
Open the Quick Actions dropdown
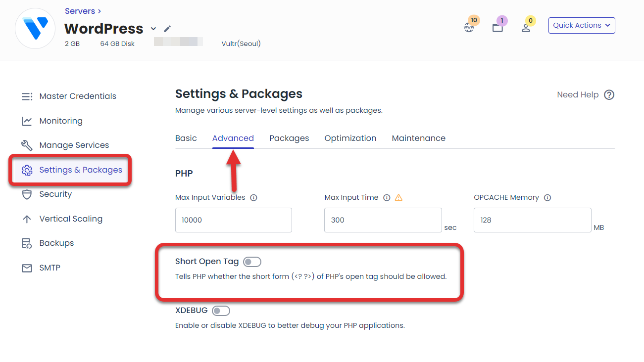point(582,26)
